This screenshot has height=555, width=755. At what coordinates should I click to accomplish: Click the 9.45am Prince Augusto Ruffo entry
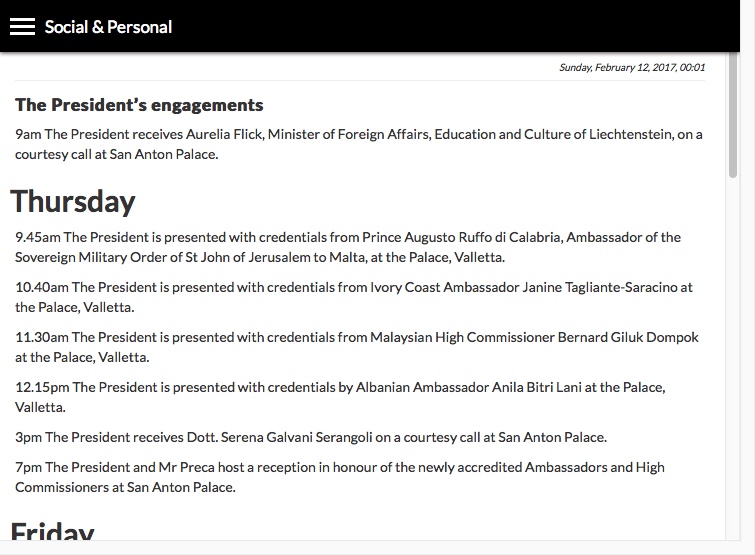coord(348,247)
